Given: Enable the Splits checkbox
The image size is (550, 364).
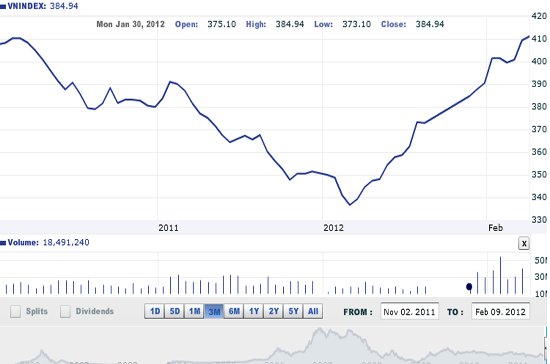Looking at the screenshot, I should 15,311.
